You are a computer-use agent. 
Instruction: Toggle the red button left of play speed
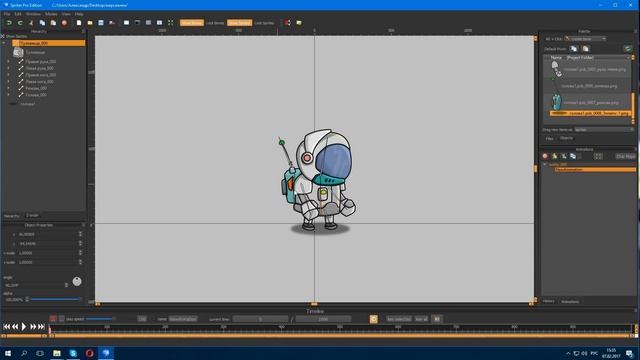(53, 319)
